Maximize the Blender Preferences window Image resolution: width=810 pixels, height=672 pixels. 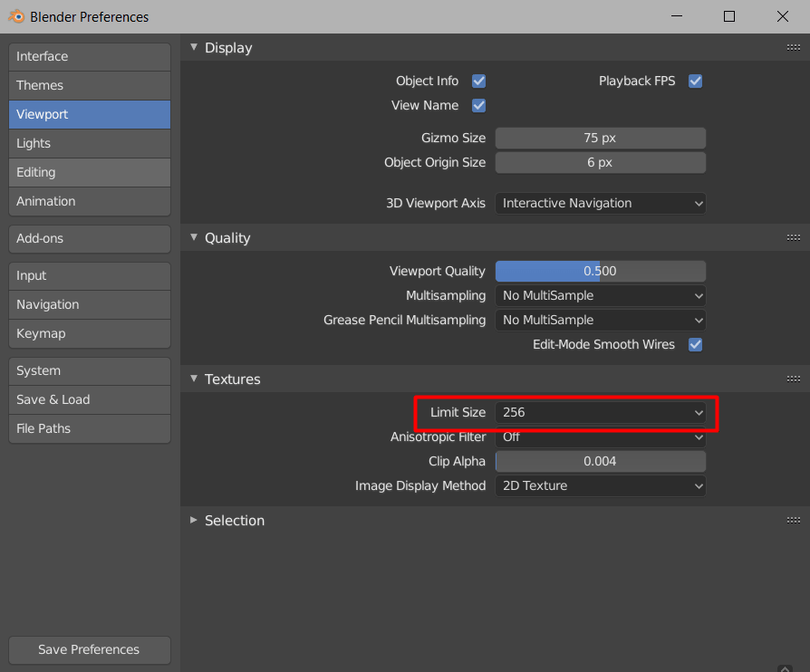coord(728,16)
